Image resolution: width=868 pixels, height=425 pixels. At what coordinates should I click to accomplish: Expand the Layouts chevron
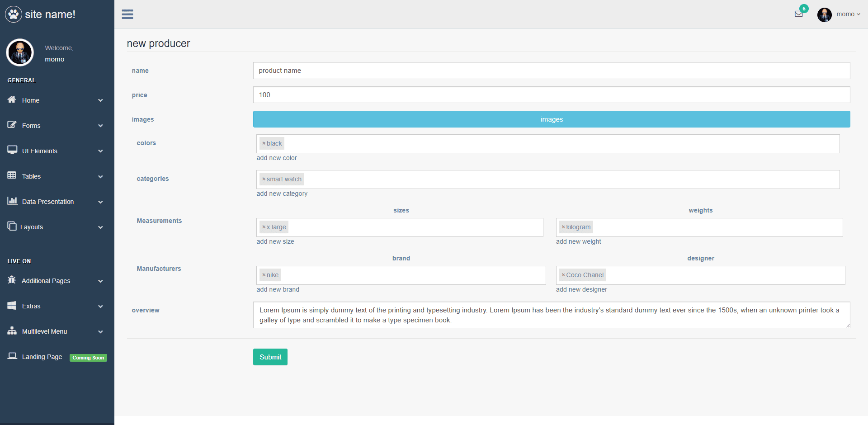point(100,227)
